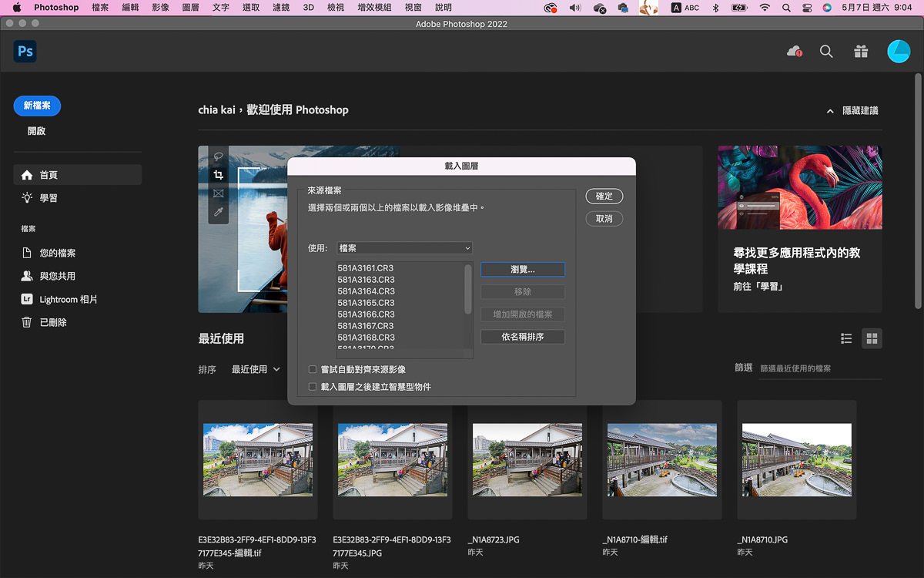Open the _N1A8723.JPG recent file thumbnail
Screen dimensions: 924x578
527,459
